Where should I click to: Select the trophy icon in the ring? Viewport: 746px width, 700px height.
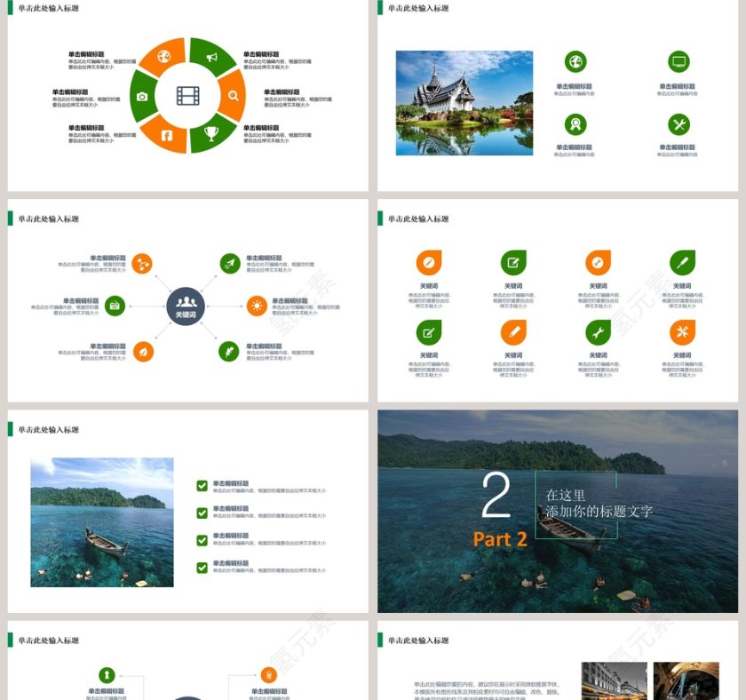(211, 133)
